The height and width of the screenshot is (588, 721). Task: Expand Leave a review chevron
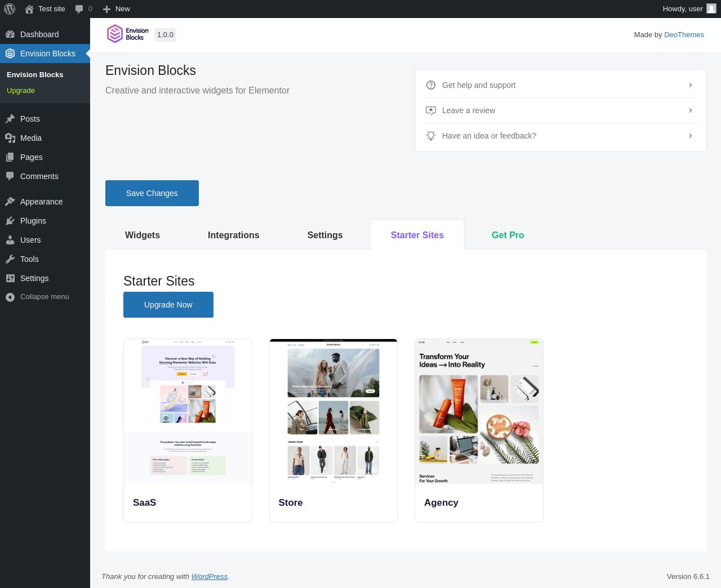pos(691,110)
